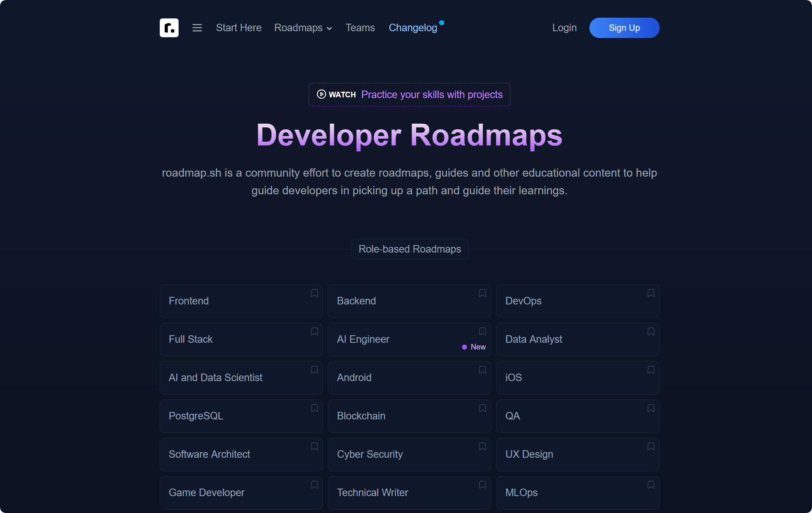Open the Backend roadmap card

(409, 301)
